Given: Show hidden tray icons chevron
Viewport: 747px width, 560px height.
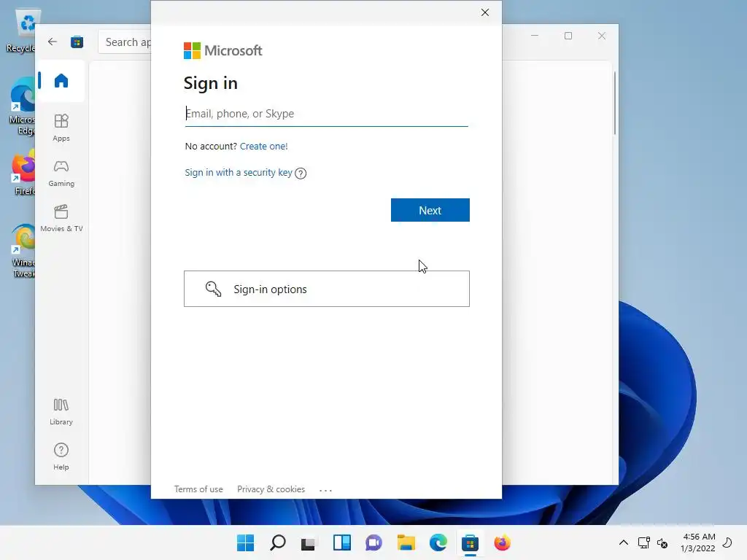Looking at the screenshot, I should pos(623,542).
